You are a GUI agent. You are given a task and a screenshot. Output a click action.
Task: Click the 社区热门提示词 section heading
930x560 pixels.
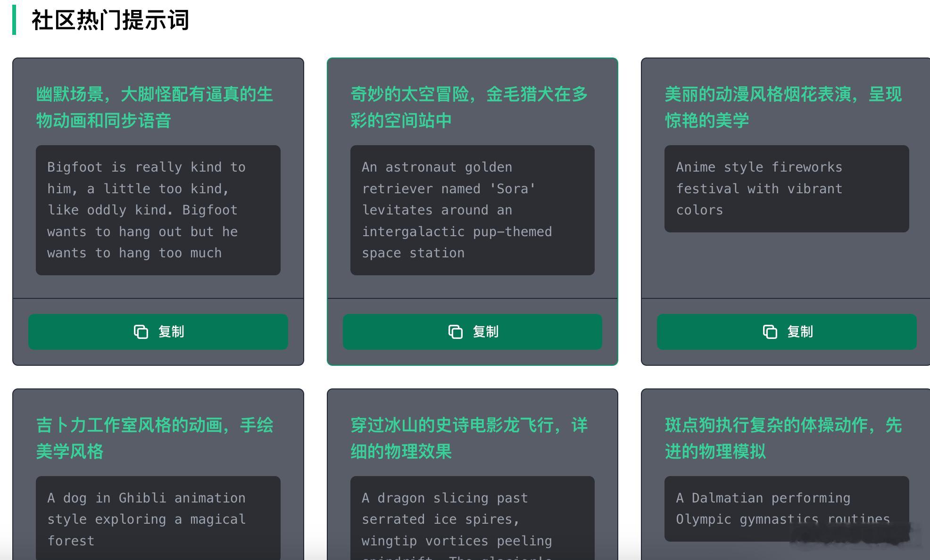point(110,20)
